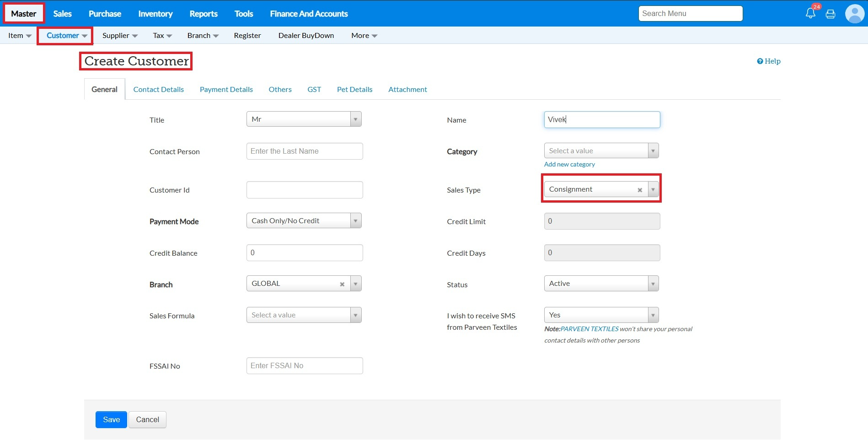Open the Payment Details tab
This screenshot has height=440, width=868.
point(226,90)
